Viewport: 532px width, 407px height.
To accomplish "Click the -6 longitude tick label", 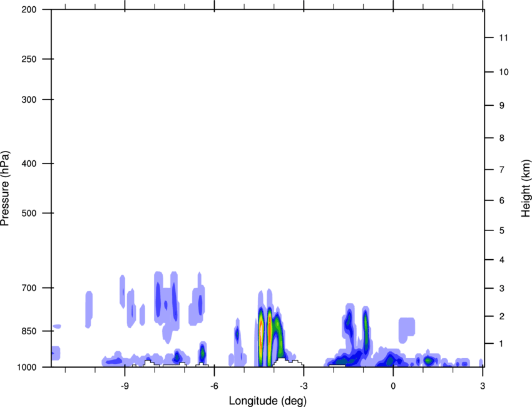I will coord(214,386).
